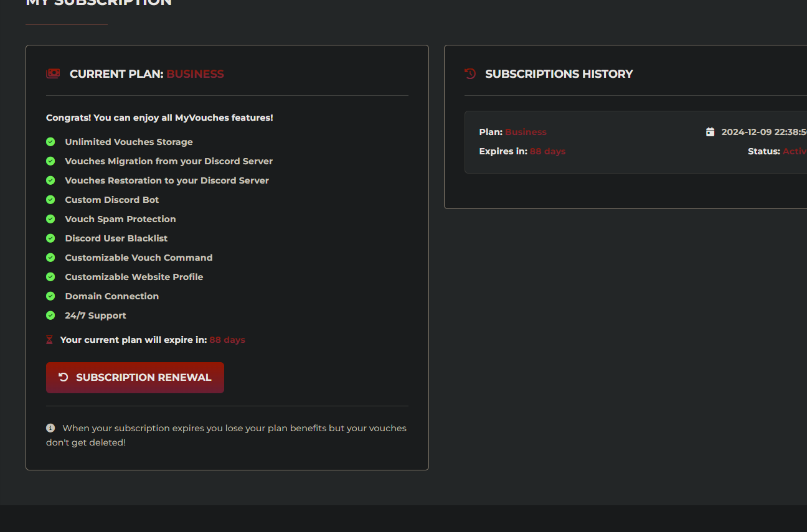Click the 88 days text in history

547,151
